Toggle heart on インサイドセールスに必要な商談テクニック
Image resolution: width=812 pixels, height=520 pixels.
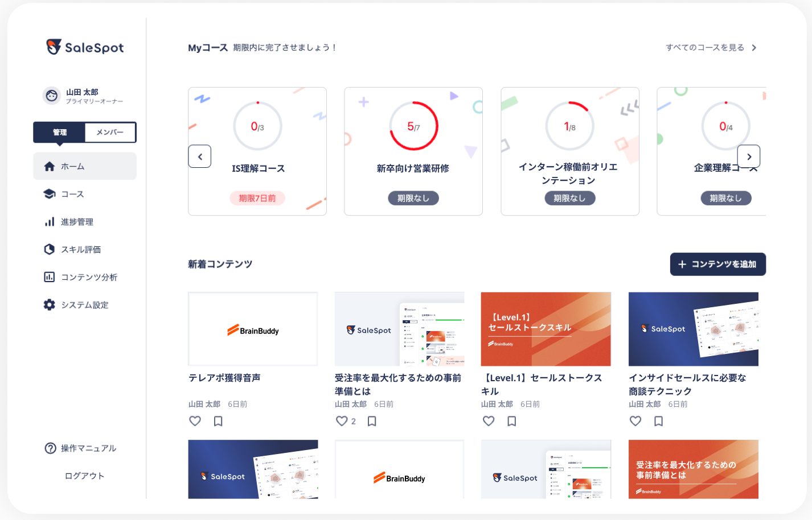pos(635,421)
